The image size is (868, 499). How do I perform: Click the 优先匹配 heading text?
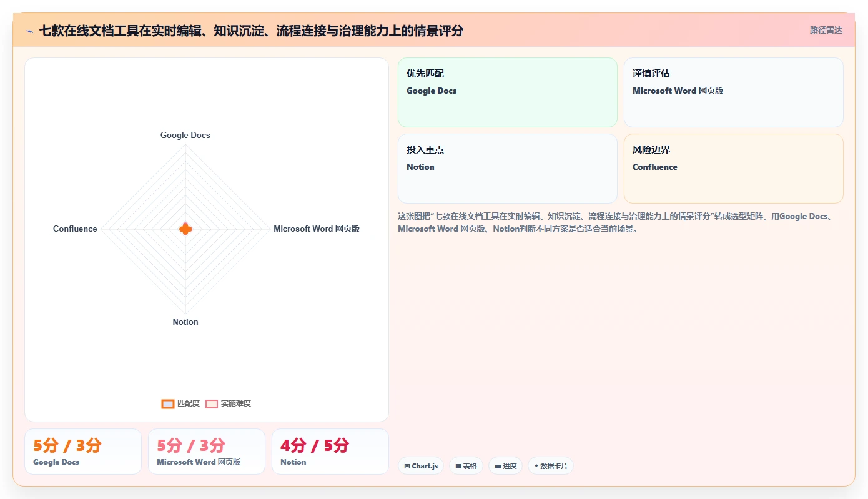coord(425,74)
